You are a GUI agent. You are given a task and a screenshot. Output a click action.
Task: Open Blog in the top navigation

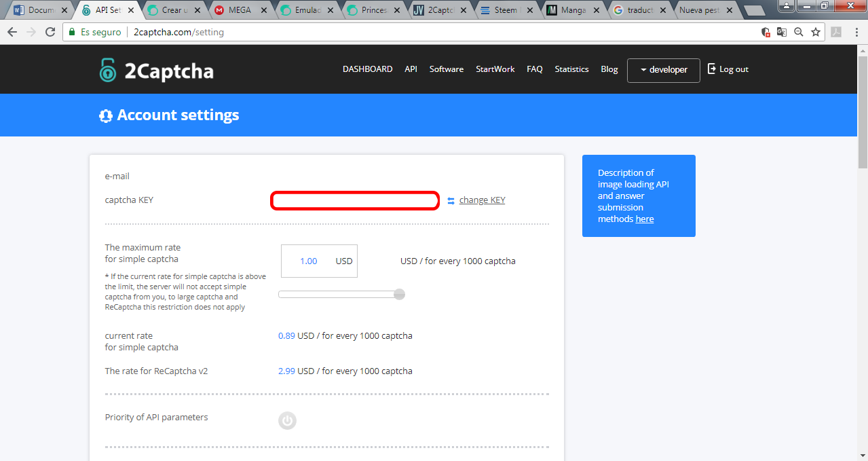609,69
